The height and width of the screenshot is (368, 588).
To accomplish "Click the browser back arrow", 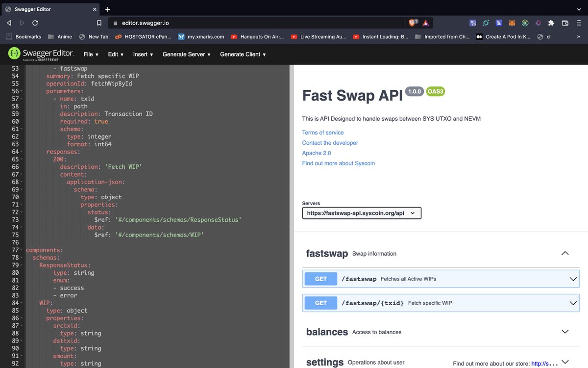I will [9, 23].
